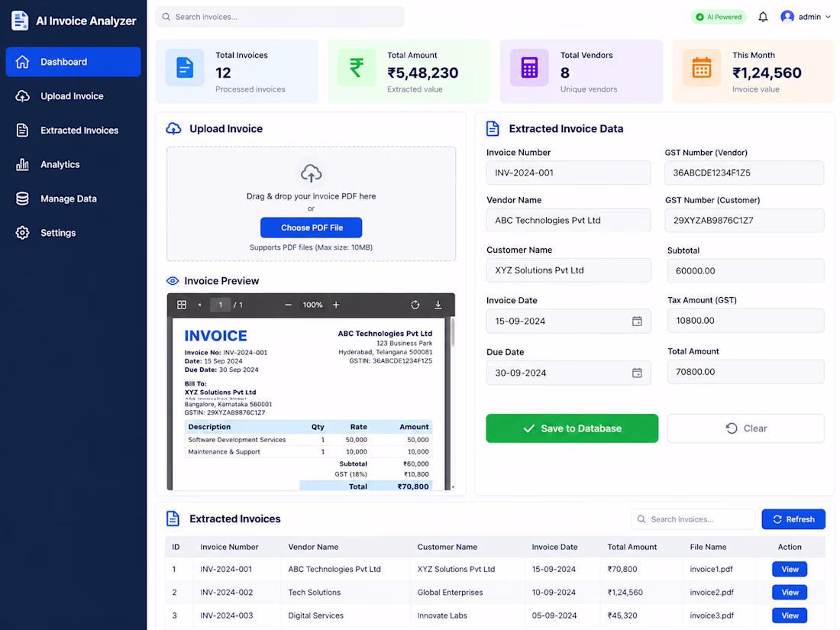Open Manage Data in sidebar
Viewport: 840px width, 630px height.
73,199
